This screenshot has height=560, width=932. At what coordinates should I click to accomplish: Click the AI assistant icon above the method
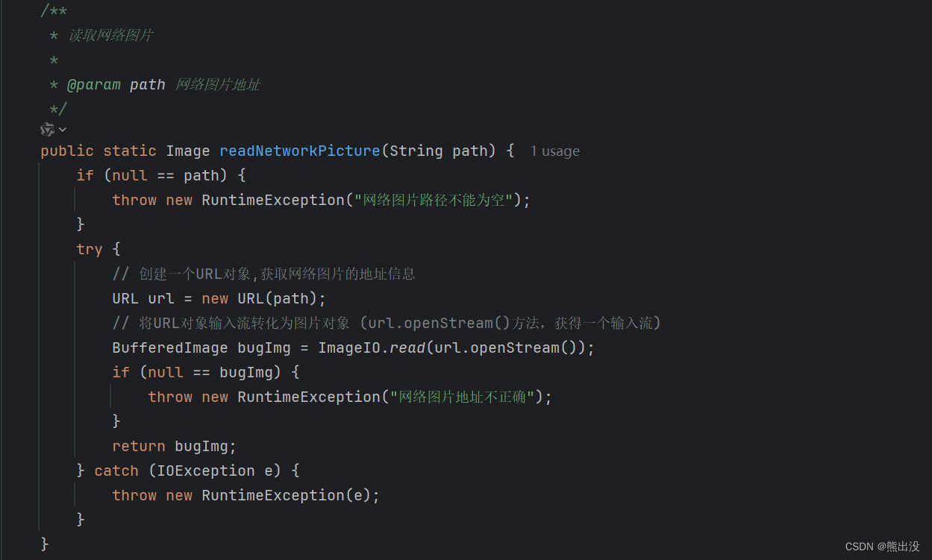click(x=48, y=130)
